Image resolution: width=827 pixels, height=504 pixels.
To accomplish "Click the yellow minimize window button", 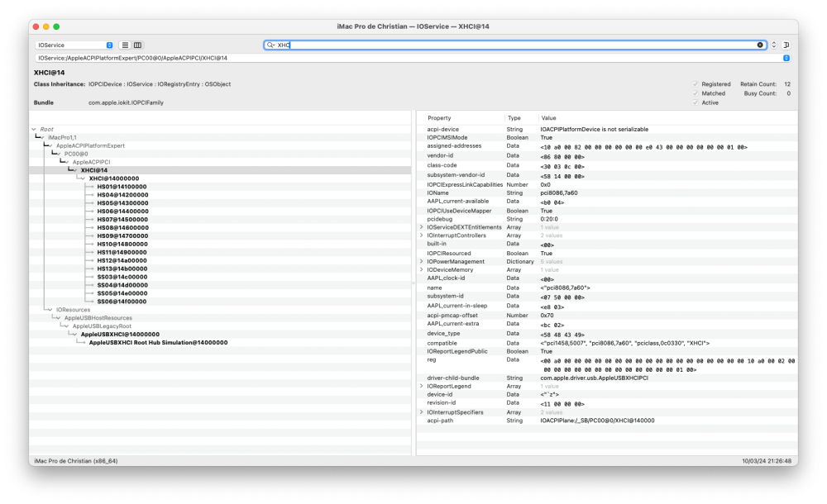I will [x=45, y=26].
